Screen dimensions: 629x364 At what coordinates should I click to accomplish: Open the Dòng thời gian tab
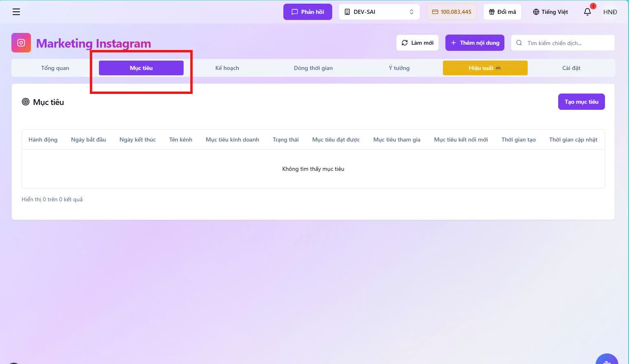click(313, 68)
